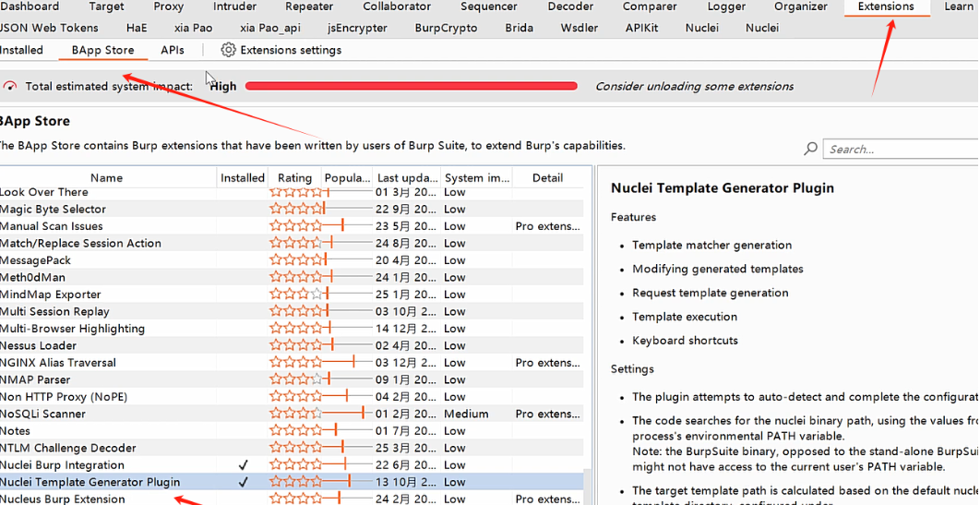This screenshot has height=505, width=980.
Task: Select the NoSQLi Scanner extension
Action: [292, 414]
